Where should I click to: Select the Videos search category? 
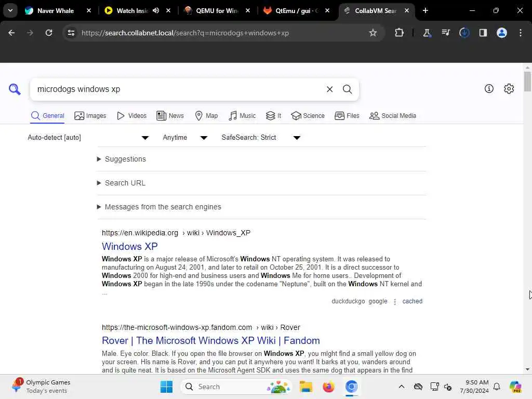[x=131, y=116]
